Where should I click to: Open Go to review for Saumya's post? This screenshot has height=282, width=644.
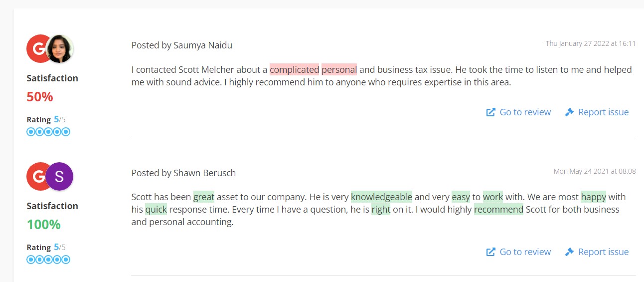tap(525, 112)
